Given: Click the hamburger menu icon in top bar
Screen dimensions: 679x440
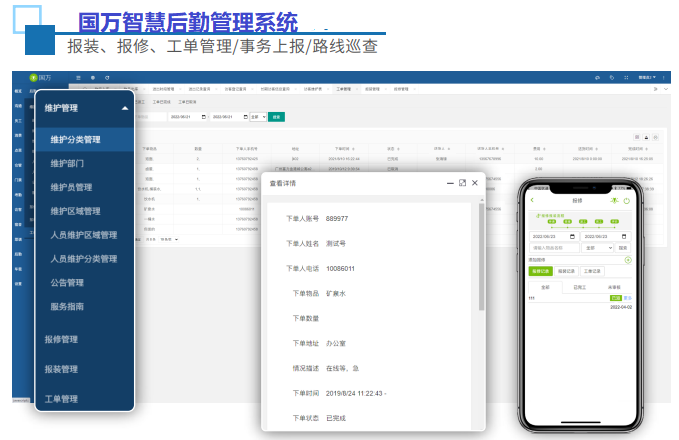Looking at the screenshot, I should pyautogui.click(x=78, y=77).
